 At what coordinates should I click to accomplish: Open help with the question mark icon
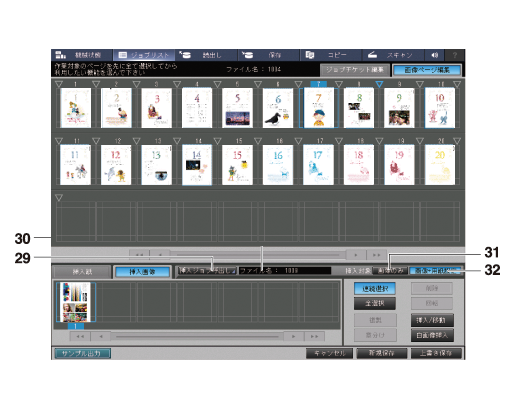tap(455, 55)
